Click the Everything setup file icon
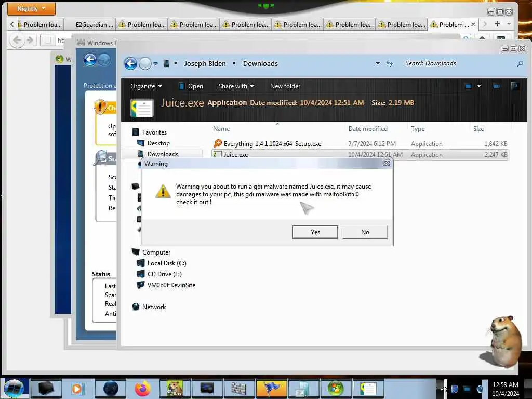The height and width of the screenshot is (399, 532). tap(218, 143)
